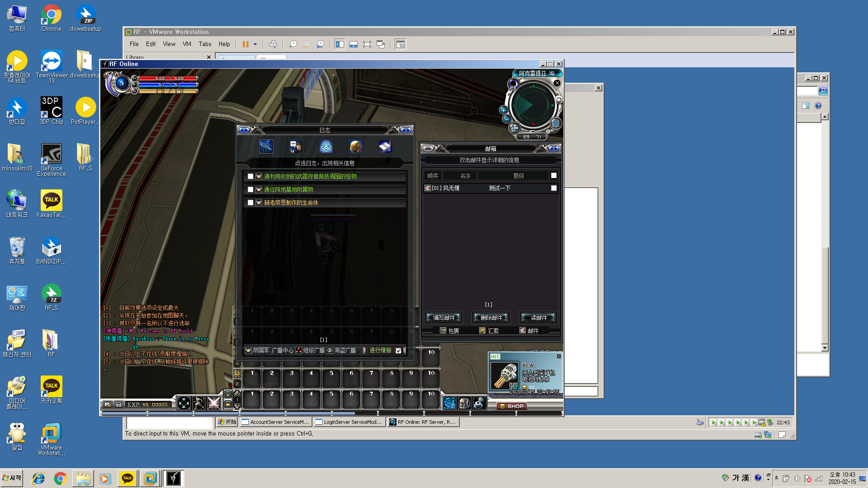Select the open book journal icon

385,146
